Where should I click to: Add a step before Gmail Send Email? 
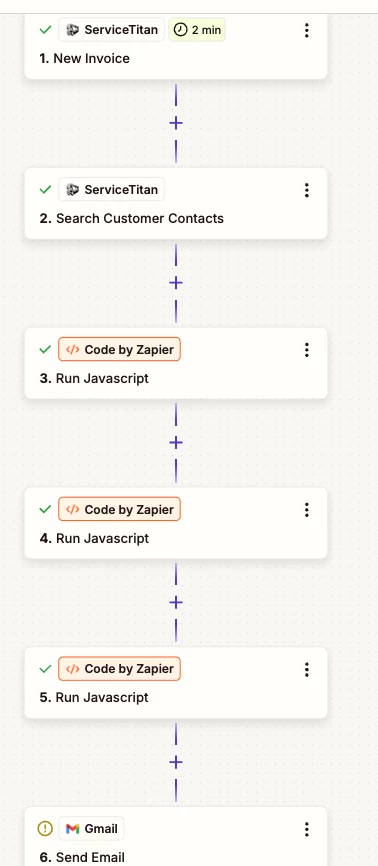[x=176, y=762]
